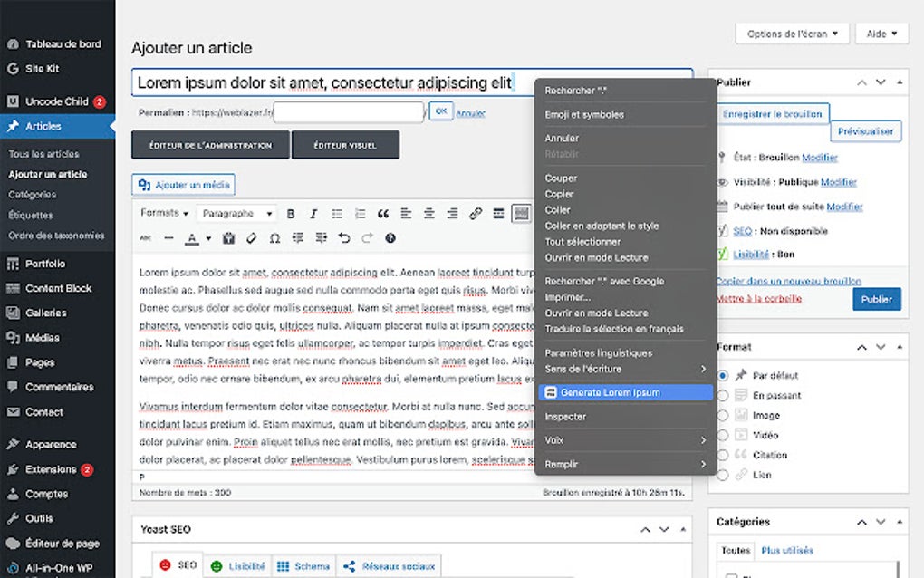This screenshot has width=924, height=578.
Task: Apply italic formatting
Action: pos(312,214)
